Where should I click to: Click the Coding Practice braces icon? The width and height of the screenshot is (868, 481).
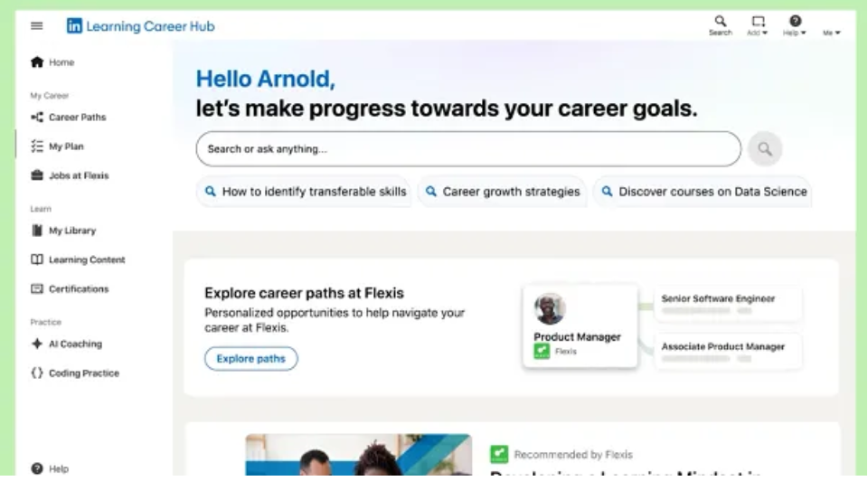point(37,373)
